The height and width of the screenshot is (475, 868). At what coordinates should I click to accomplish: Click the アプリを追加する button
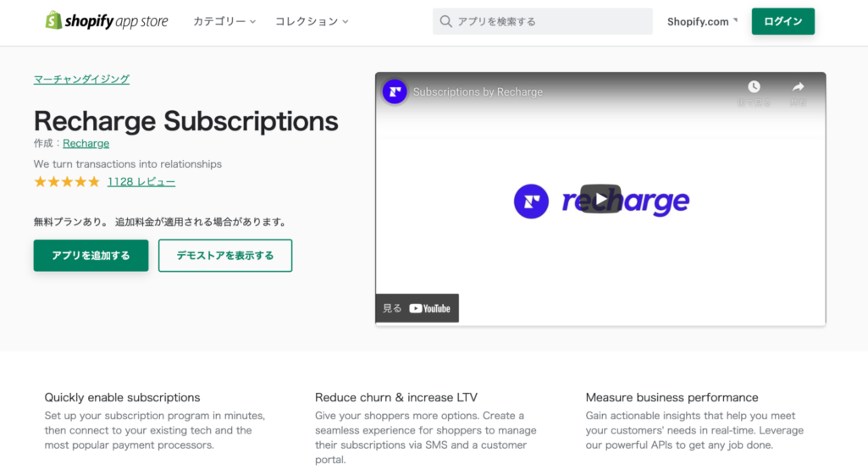point(91,256)
